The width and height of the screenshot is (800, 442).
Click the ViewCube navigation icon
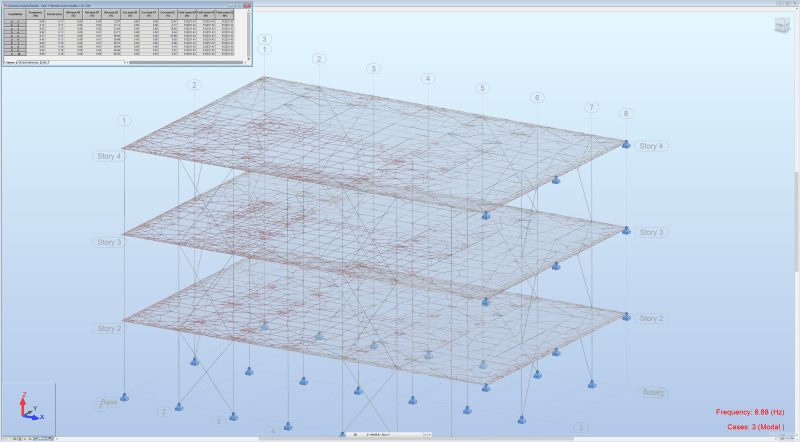[x=782, y=24]
